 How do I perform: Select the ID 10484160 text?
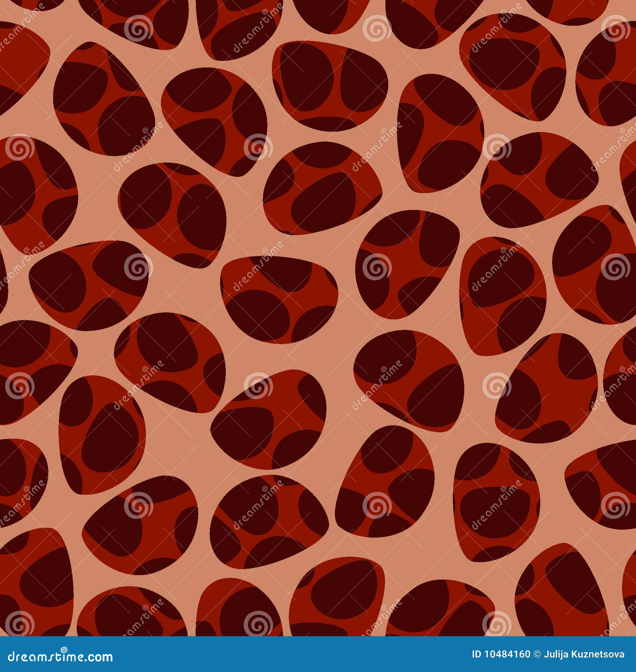point(502,656)
